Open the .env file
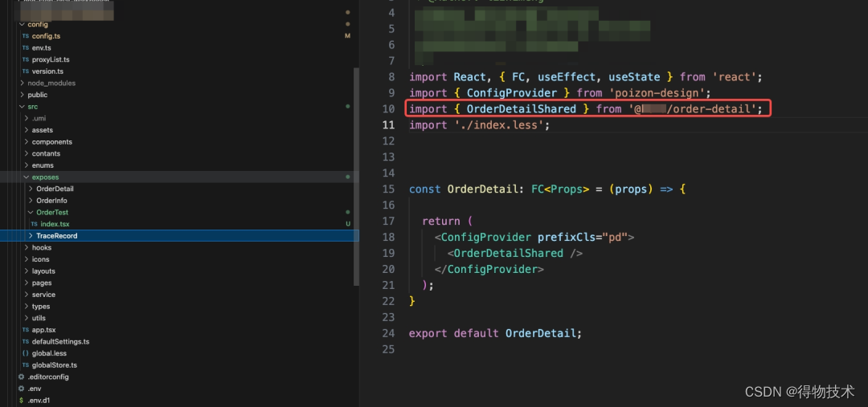 (x=35, y=389)
